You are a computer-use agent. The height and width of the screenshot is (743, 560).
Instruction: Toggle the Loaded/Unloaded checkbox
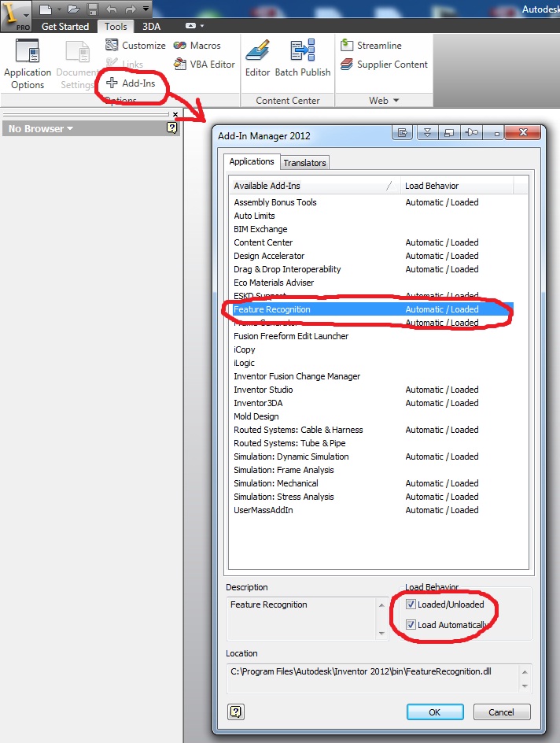pyautogui.click(x=411, y=604)
